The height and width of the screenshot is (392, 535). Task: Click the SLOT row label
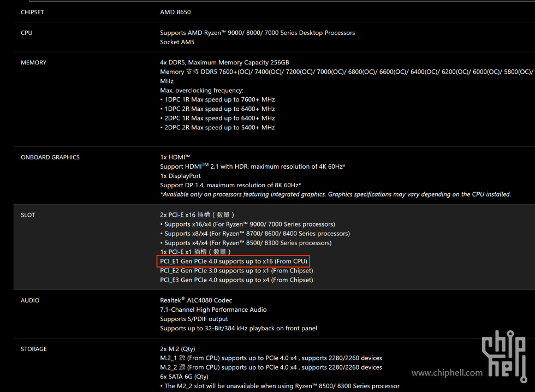28,215
